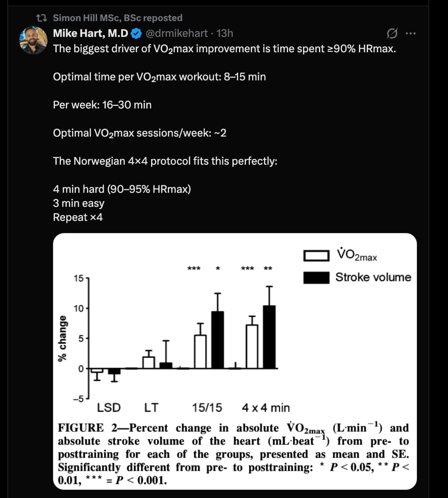
Task: Click the black Stroke volume legend swatch
Action: [316, 278]
